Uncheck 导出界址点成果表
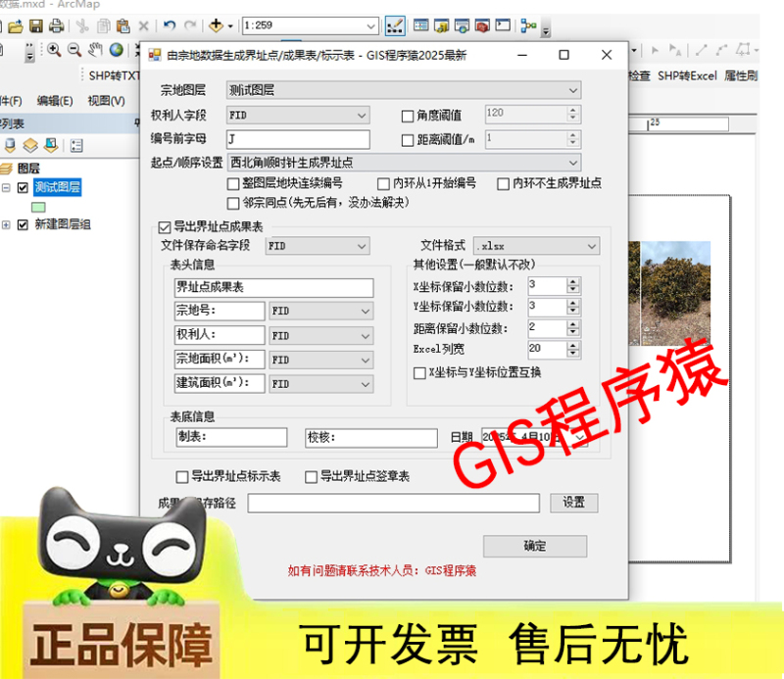The image size is (784, 679). [165, 228]
